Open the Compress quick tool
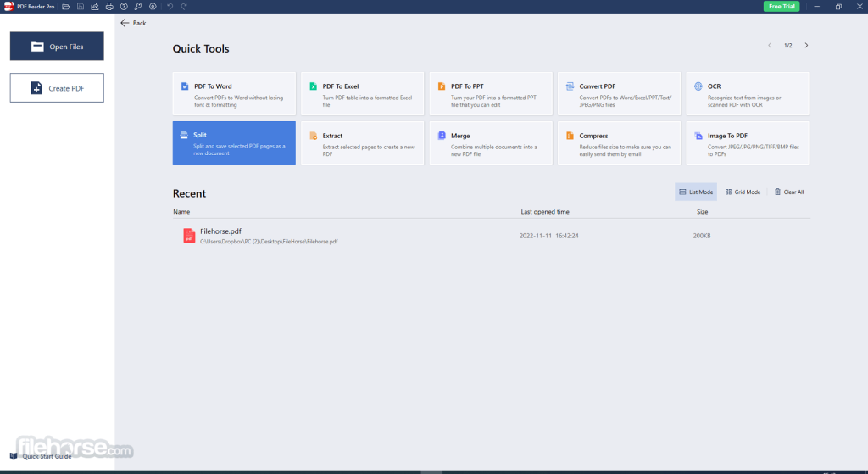 point(619,142)
